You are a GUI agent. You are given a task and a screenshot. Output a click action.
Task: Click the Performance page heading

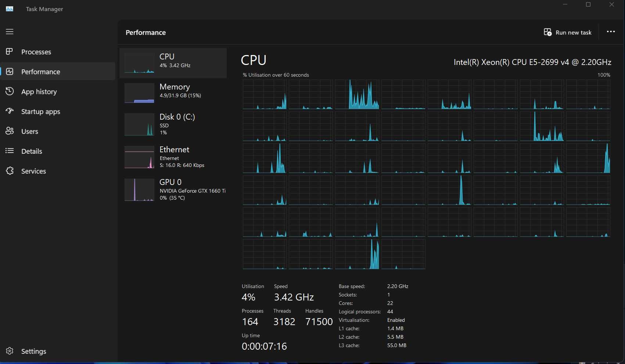pos(146,32)
